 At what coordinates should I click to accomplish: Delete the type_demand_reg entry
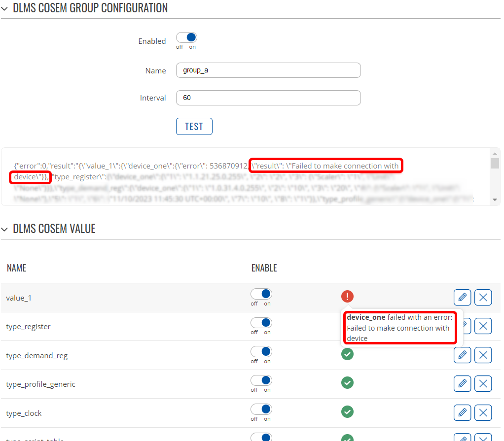coord(483,355)
